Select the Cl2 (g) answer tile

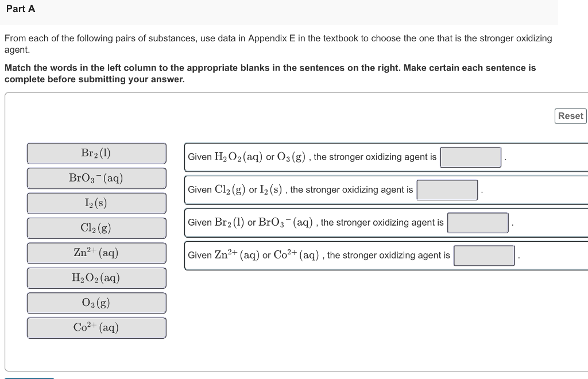(x=96, y=228)
